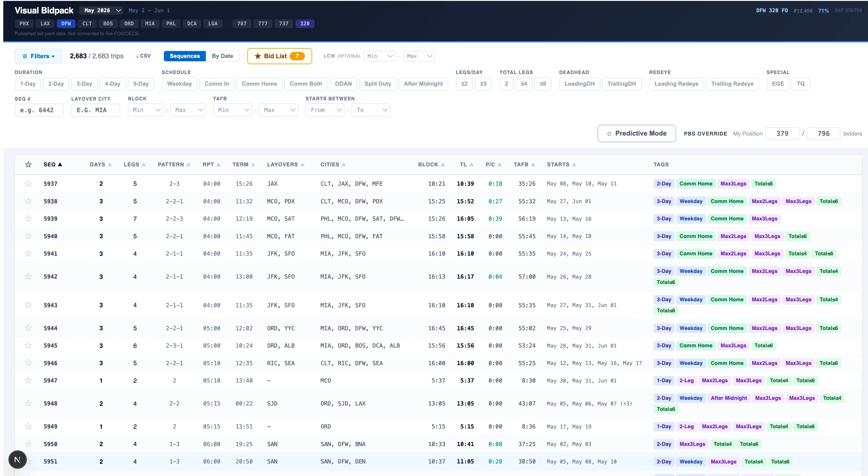Turn on Predictive Mode
The width and height of the screenshot is (868, 476).
pos(637,133)
